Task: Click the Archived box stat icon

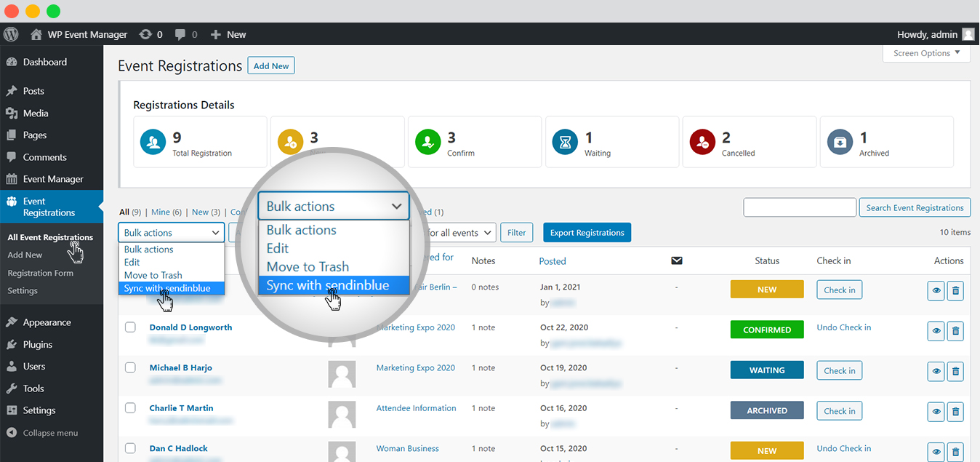Action: [x=840, y=142]
